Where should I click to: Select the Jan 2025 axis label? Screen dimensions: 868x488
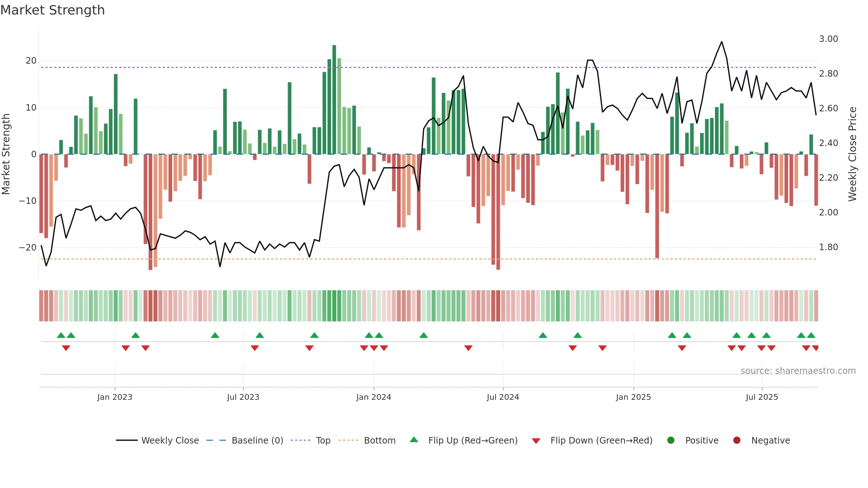coord(633,397)
